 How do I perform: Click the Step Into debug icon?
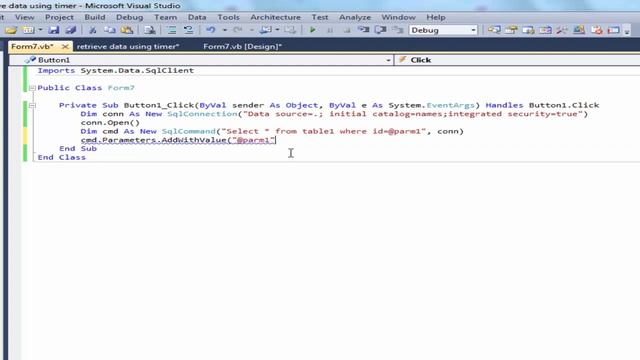(x=363, y=30)
